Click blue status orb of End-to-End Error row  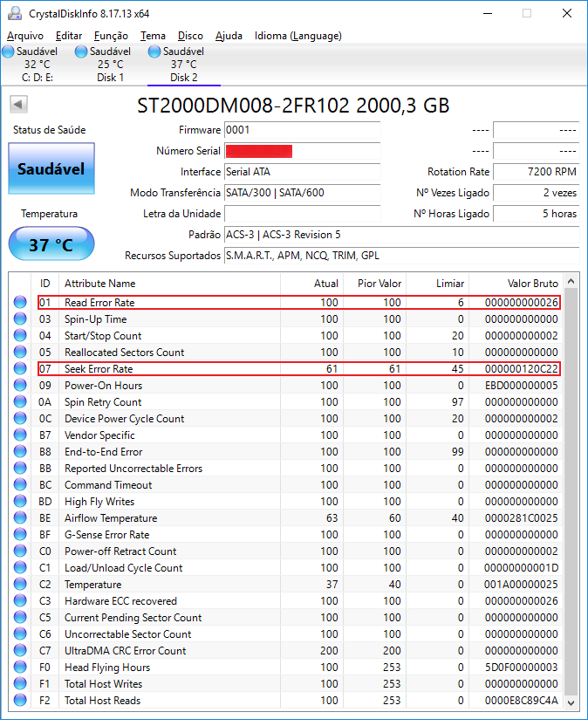(20, 451)
